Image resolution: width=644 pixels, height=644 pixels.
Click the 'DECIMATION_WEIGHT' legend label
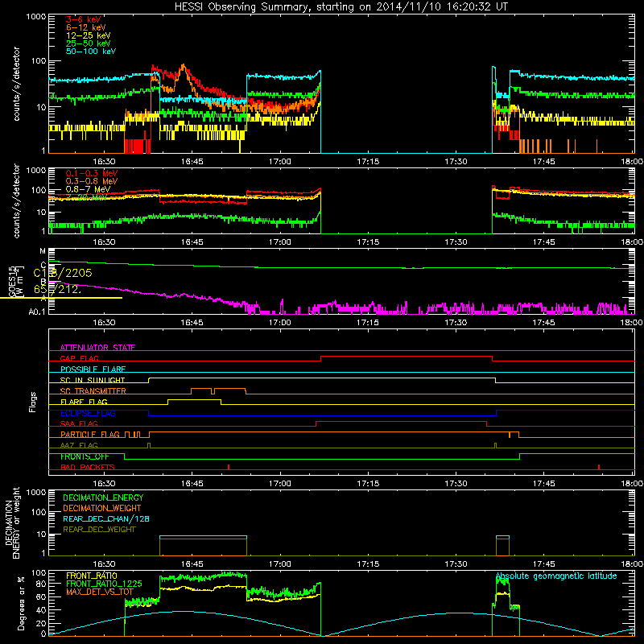tap(102, 508)
